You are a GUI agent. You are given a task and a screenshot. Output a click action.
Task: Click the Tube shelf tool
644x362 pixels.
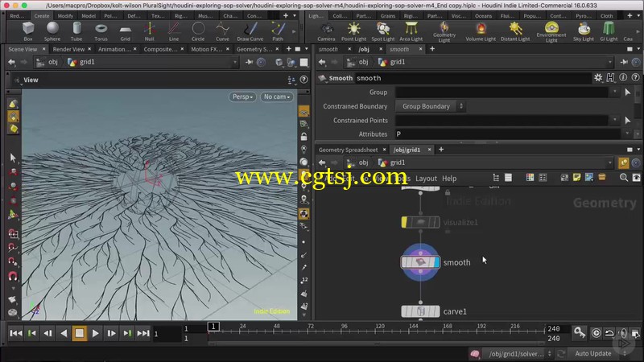[x=76, y=31]
